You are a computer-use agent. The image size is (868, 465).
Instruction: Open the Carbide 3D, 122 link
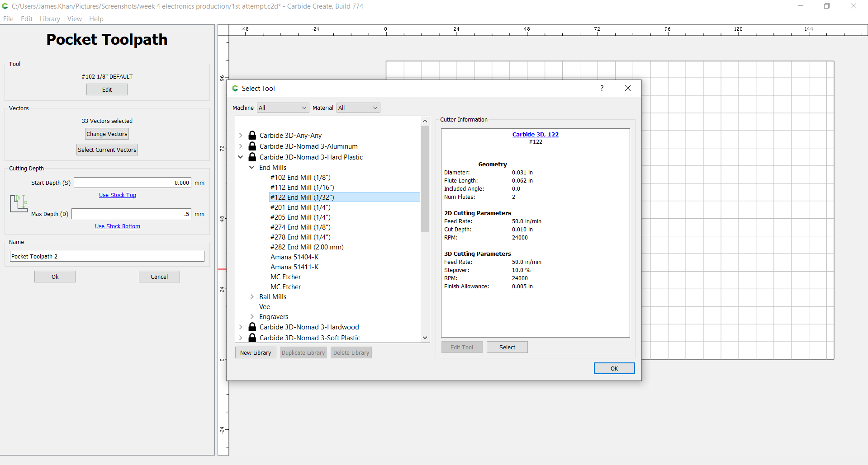click(535, 134)
